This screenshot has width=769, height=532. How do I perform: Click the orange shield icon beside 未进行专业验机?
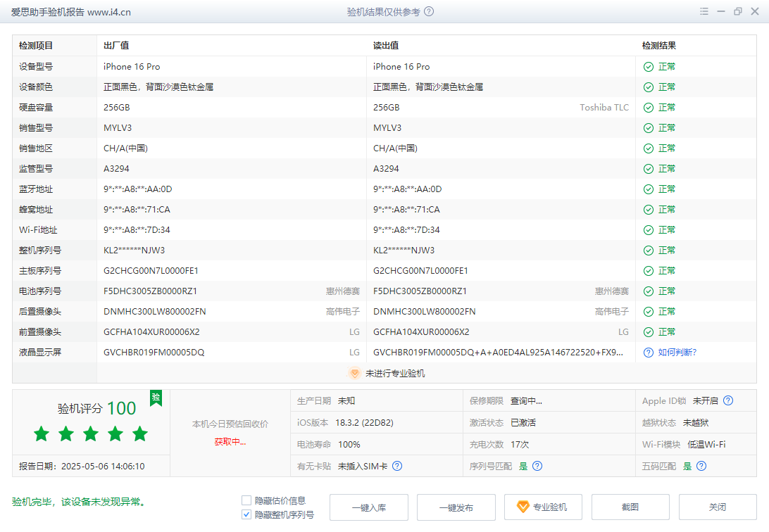[x=354, y=373]
